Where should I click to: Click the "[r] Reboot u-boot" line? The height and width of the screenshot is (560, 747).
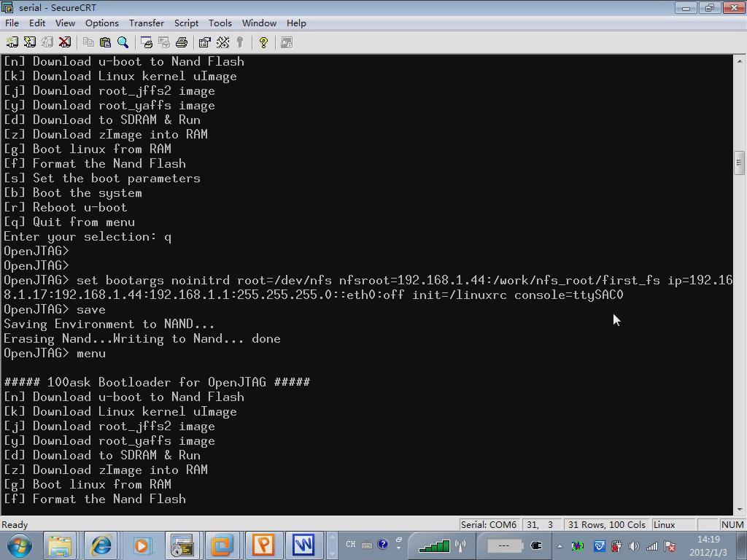(65, 208)
